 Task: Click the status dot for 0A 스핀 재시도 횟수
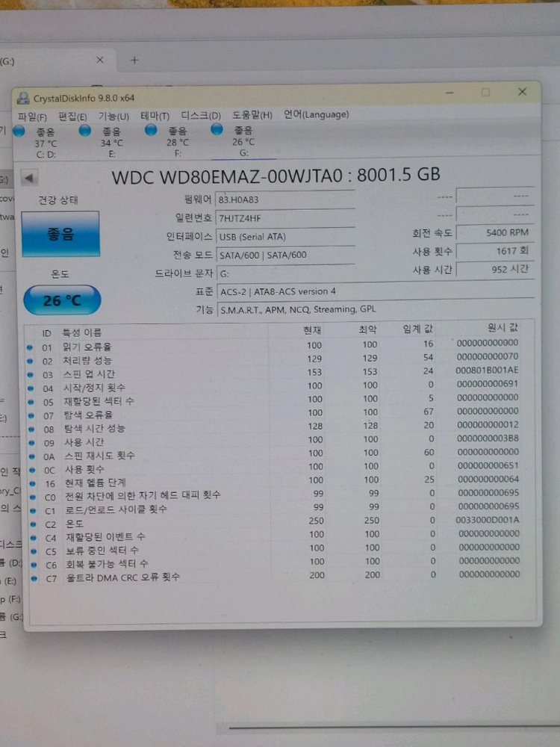[32, 456]
